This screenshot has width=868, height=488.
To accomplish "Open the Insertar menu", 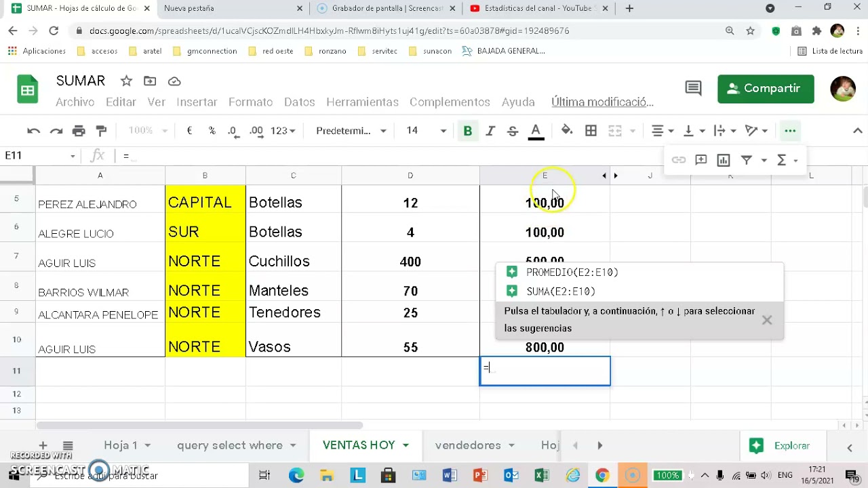I will click(197, 102).
